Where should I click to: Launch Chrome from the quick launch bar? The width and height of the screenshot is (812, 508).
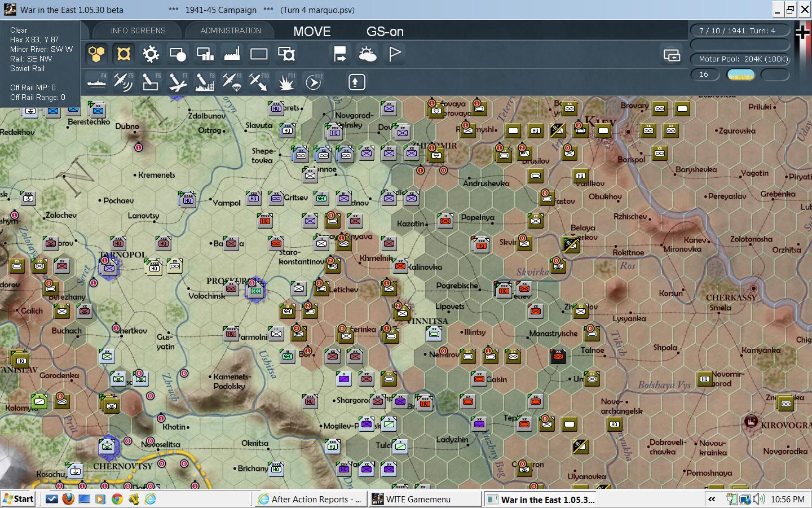point(117,499)
